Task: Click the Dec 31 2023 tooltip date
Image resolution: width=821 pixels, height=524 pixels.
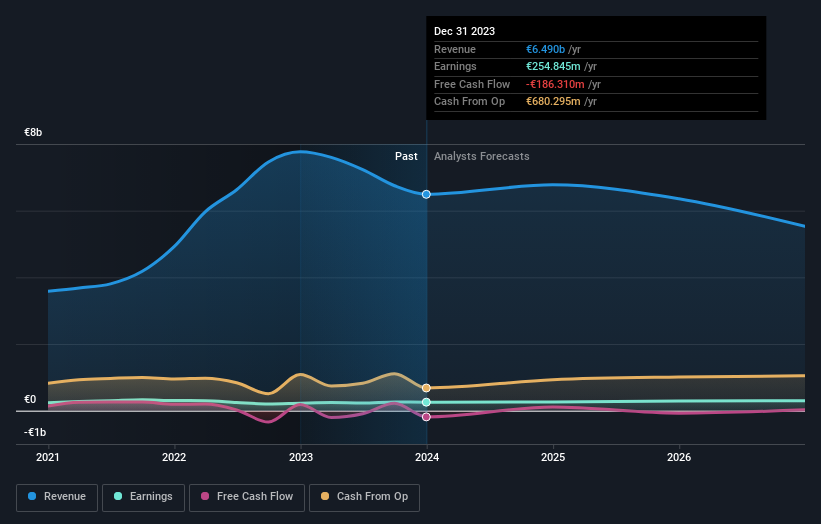Action: coord(464,31)
